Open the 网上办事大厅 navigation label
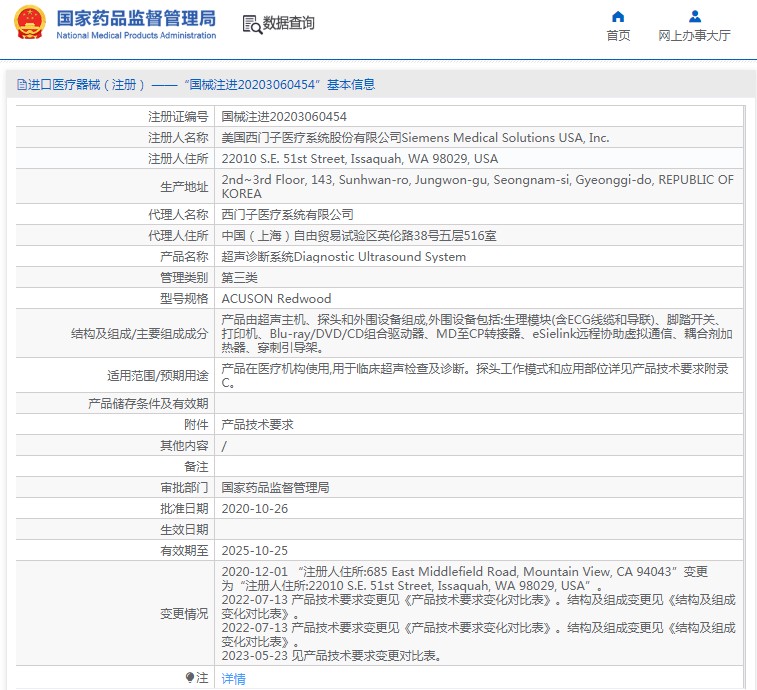Viewport: 757px width, 690px height. coord(694,36)
